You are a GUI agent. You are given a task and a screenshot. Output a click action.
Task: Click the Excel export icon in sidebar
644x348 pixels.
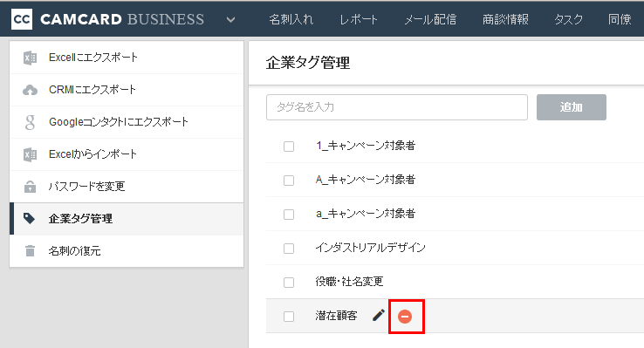coord(30,58)
